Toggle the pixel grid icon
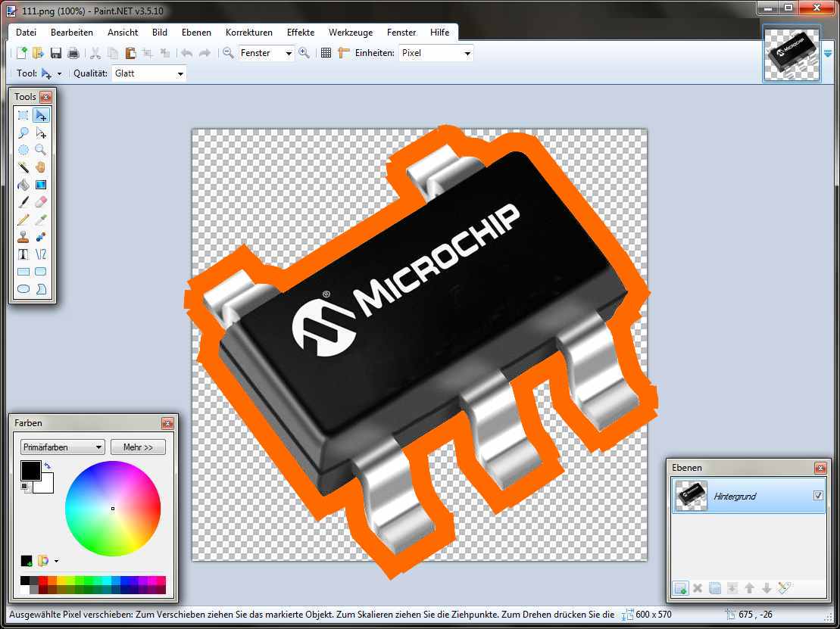 click(x=326, y=52)
